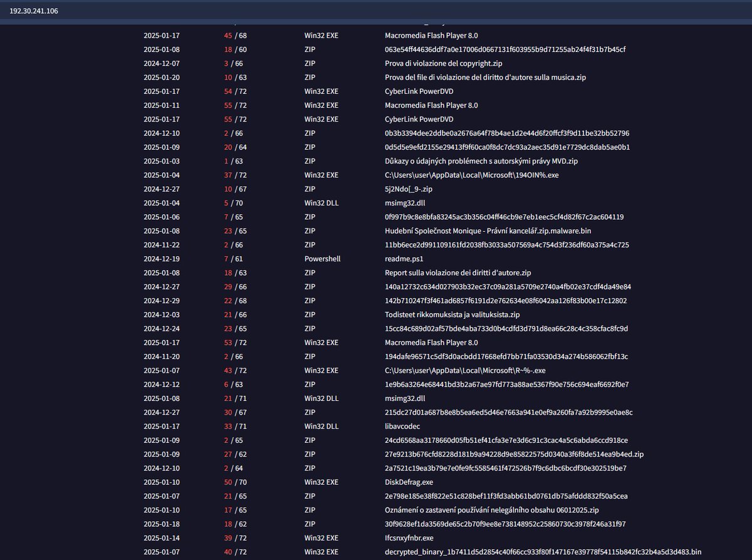This screenshot has width=752, height=560.
Task: Select 'Todisteet rikkomuksista ja valituksista.zip'
Action: pos(452,314)
